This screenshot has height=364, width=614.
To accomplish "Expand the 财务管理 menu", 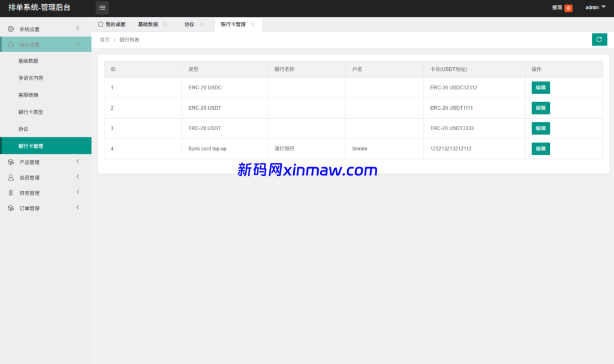I will 77,192.
